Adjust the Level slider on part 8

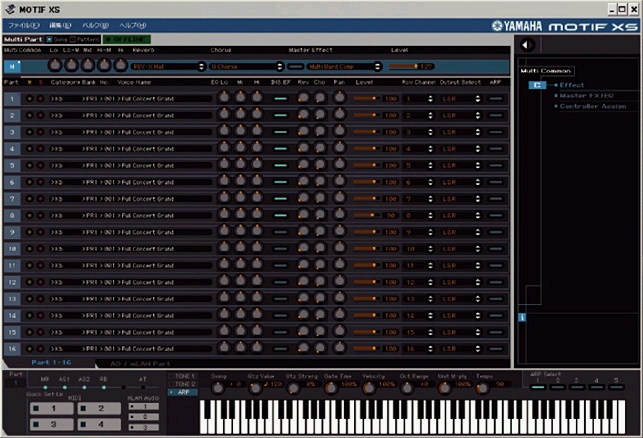tap(367, 215)
